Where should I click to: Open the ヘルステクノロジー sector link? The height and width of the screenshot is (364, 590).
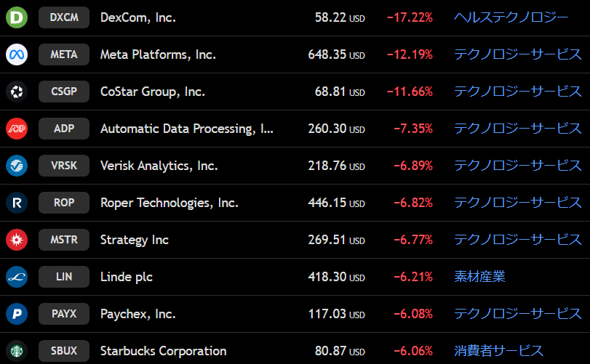511,17
